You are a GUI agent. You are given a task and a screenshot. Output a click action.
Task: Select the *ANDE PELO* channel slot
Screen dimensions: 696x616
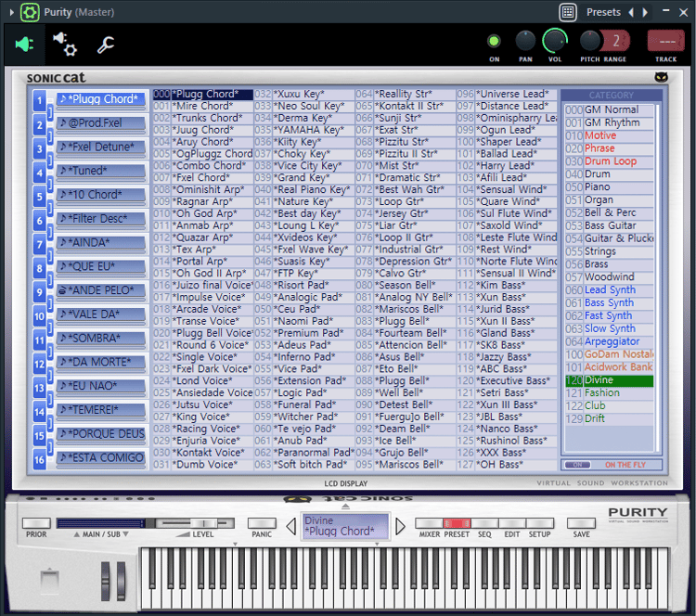tap(101, 290)
